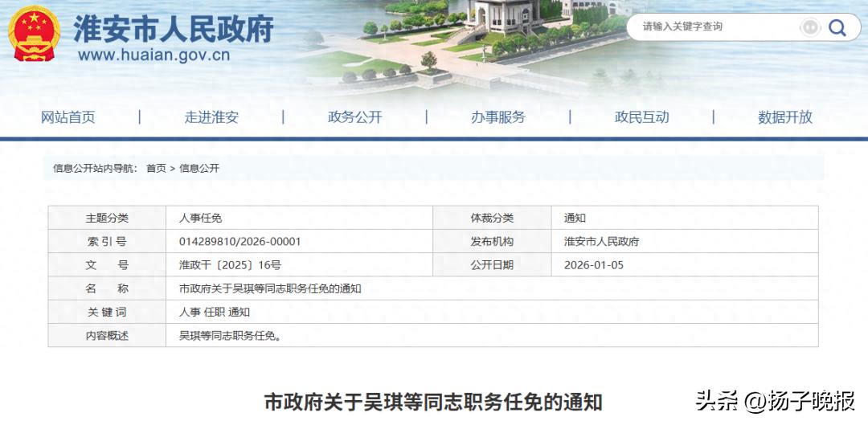Switch to the 政民互动 section
Image resolution: width=868 pixels, height=425 pixels.
pyautogui.click(x=641, y=117)
